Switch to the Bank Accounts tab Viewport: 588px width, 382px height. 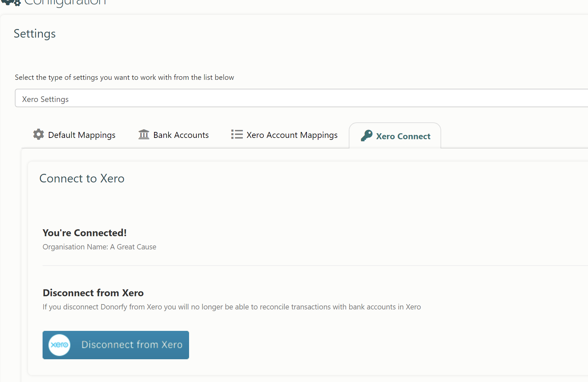tap(174, 135)
